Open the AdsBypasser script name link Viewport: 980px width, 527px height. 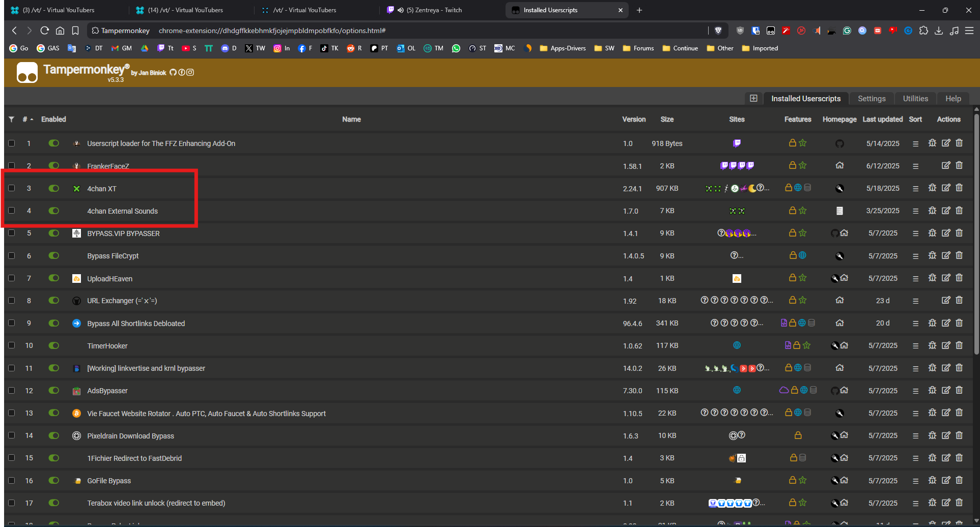click(107, 391)
